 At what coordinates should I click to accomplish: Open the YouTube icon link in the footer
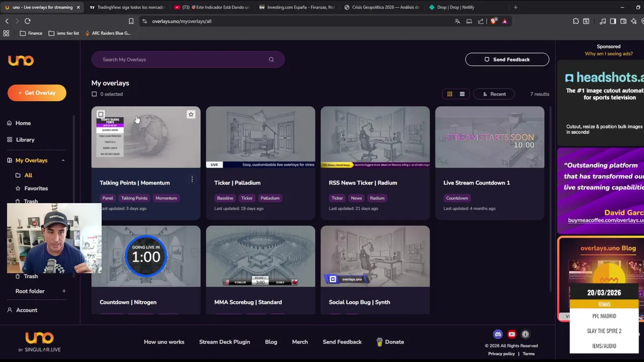click(512, 334)
